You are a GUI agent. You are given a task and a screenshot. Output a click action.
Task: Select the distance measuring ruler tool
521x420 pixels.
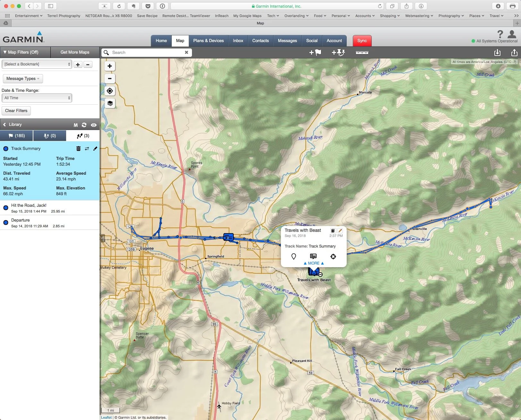click(x=362, y=52)
